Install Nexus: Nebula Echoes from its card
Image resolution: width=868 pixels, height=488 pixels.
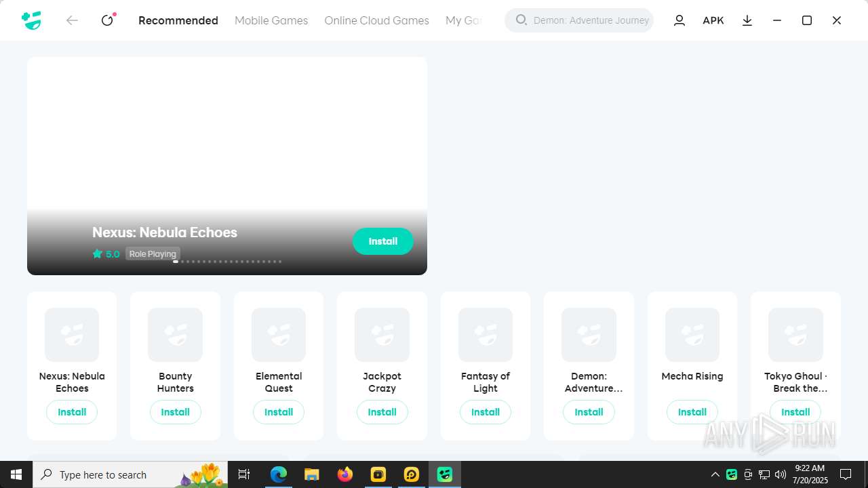tap(72, 412)
